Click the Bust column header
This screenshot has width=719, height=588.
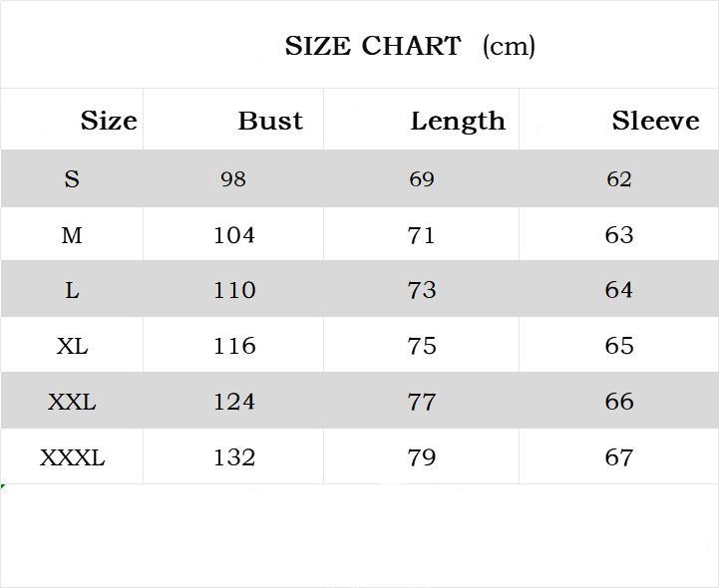(270, 121)
